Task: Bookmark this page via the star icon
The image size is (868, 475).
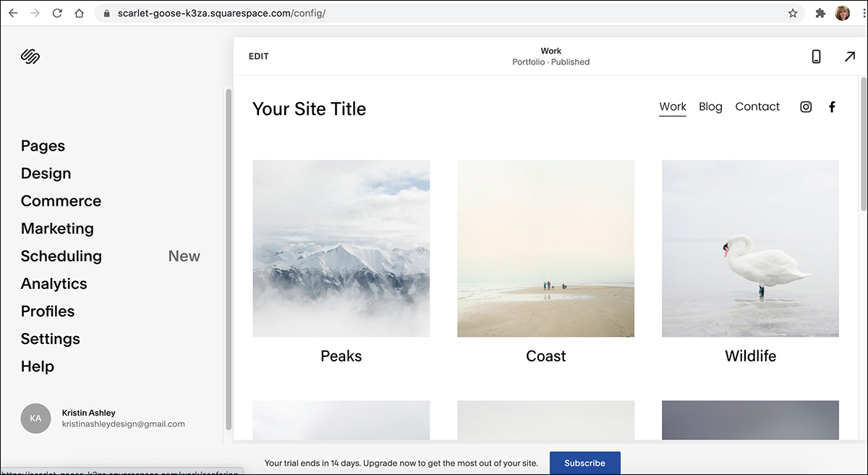Action: tap(793, 12)
